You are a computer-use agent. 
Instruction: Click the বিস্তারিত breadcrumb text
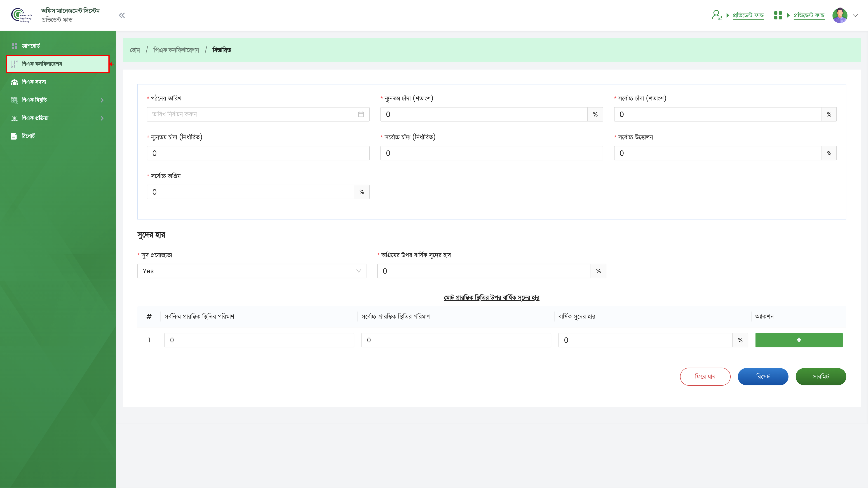[222, 50]
